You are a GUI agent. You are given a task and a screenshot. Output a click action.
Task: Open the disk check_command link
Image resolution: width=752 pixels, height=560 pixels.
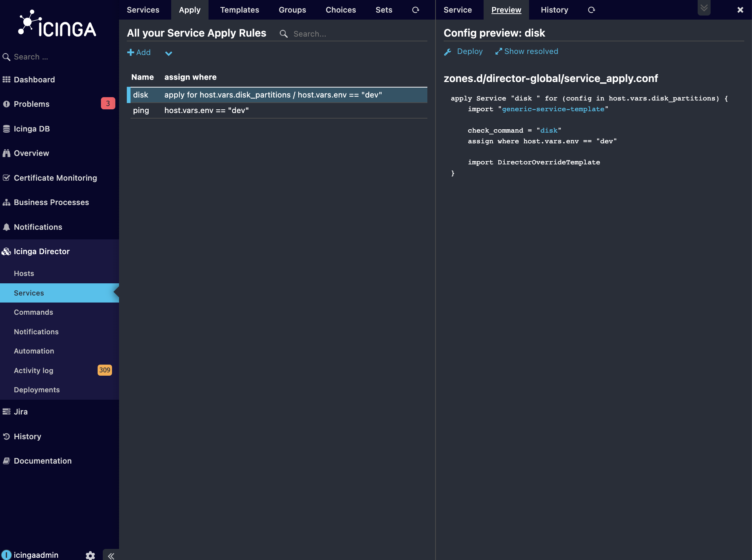point(549,130)
